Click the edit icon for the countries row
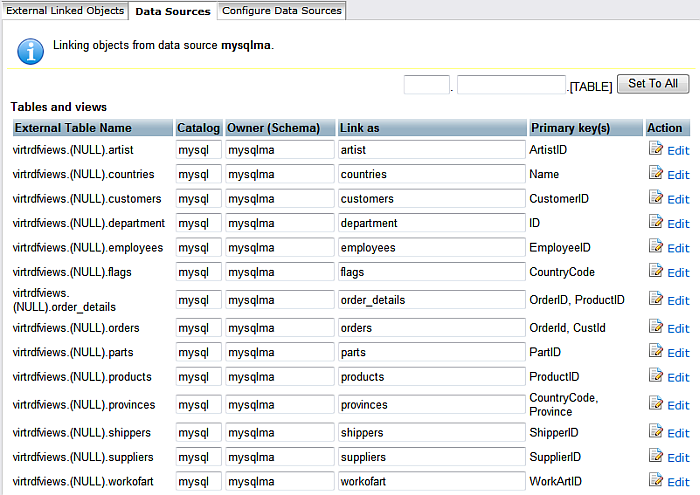700x495 pixels. click(x=656, y=173)
